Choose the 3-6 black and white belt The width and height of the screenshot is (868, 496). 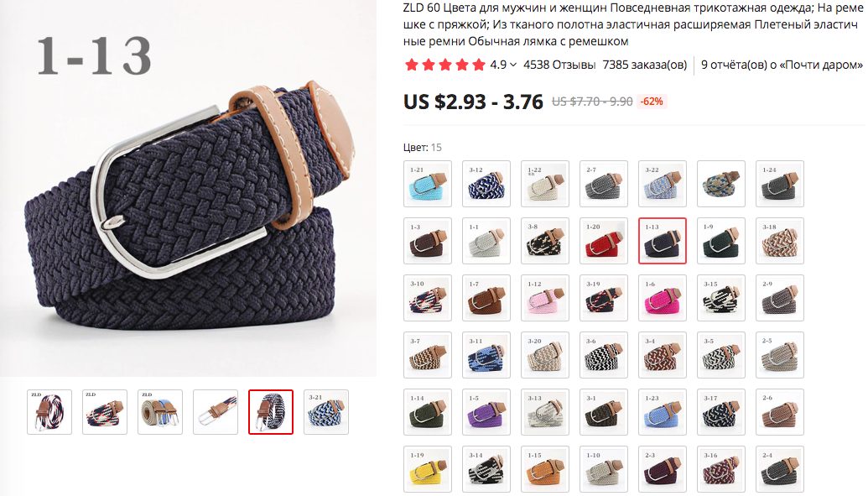pyautogui.click(x=603, y=355)
